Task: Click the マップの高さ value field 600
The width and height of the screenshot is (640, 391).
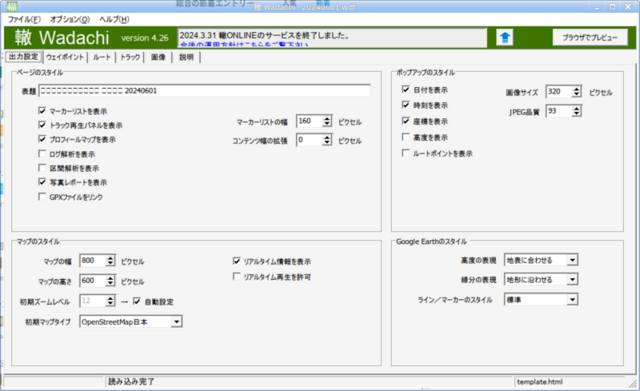Action: [93, 281]
